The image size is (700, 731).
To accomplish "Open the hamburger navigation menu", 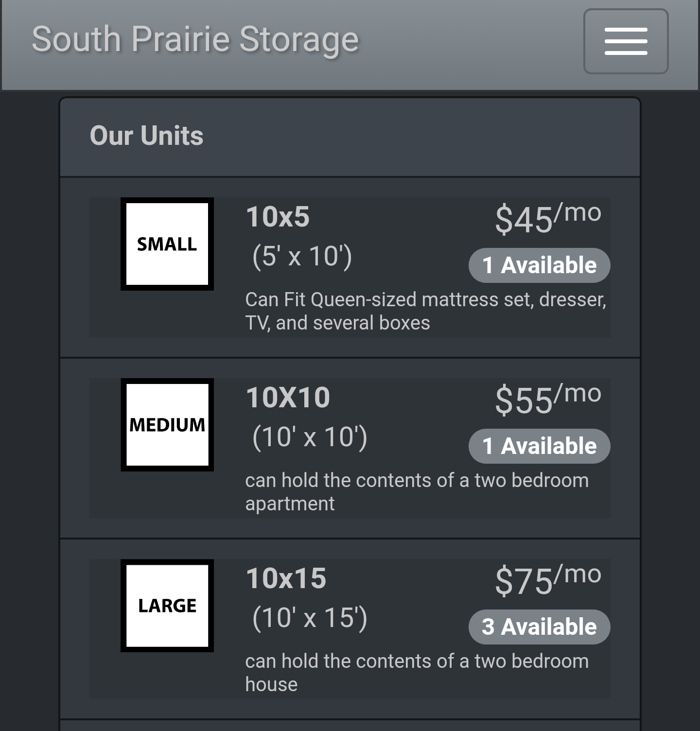I will 626,41.
